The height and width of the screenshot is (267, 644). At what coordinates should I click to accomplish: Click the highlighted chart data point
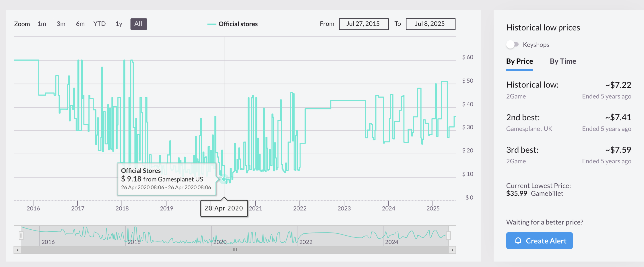[224, 179]
